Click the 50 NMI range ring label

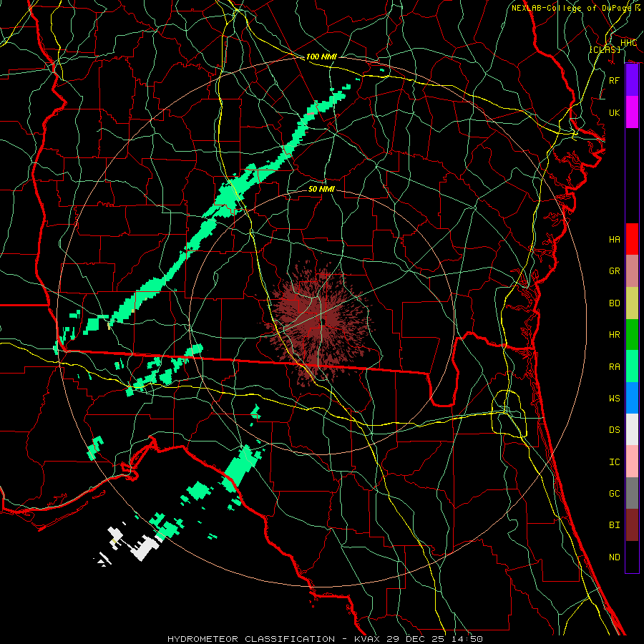[321, 189]
